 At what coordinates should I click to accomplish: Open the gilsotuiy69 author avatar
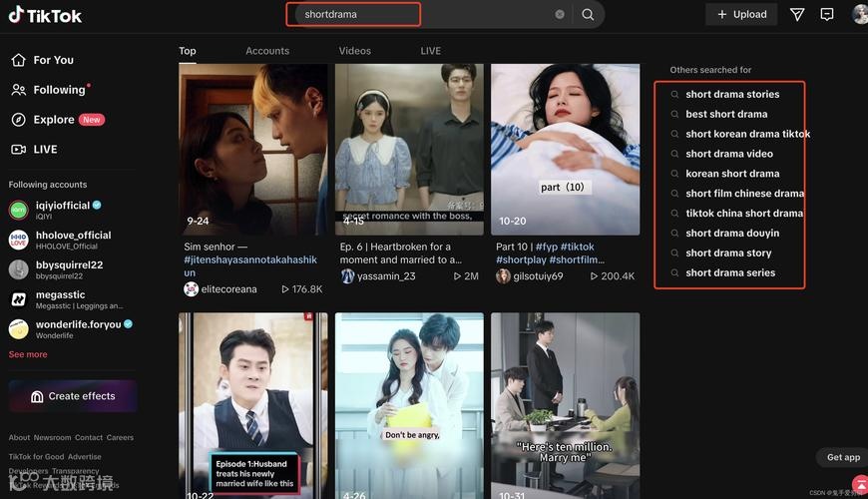[503, 275]
